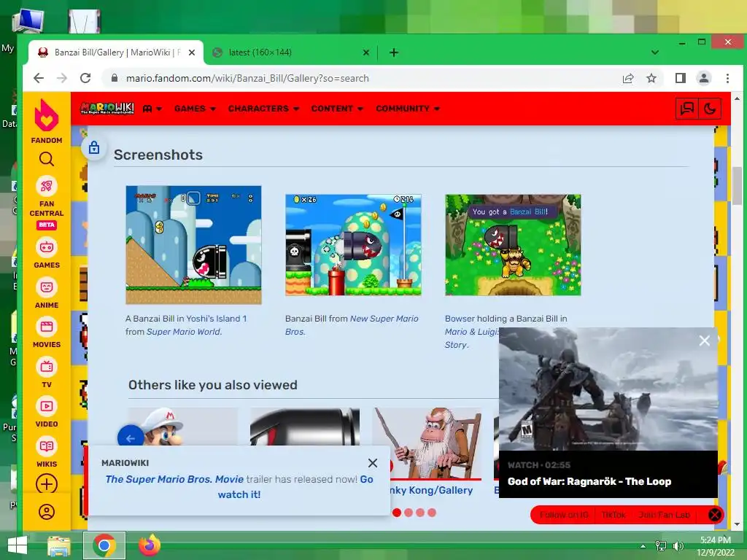Open Fan Central rocket icon
This screenshot has width=747, height=560.
click(x=46, y=186)
